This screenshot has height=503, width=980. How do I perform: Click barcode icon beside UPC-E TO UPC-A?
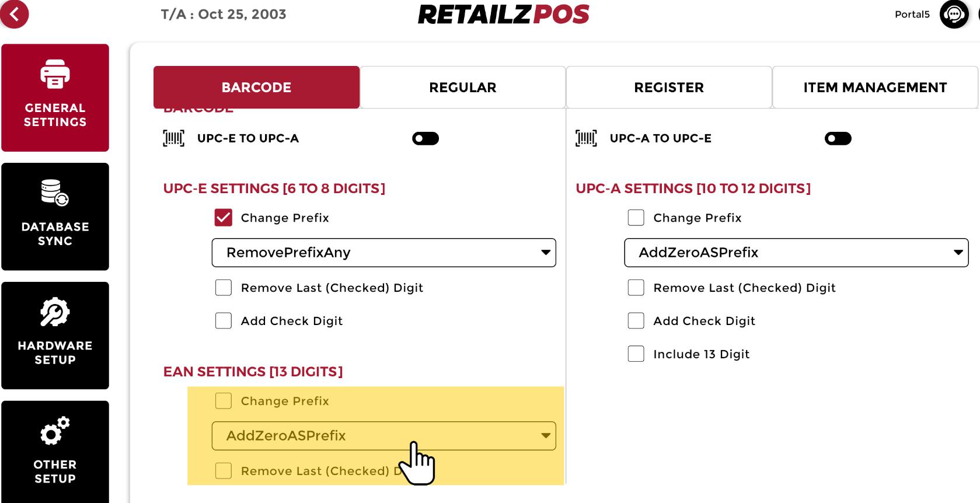pyautogui.click(x=173, y=138)
